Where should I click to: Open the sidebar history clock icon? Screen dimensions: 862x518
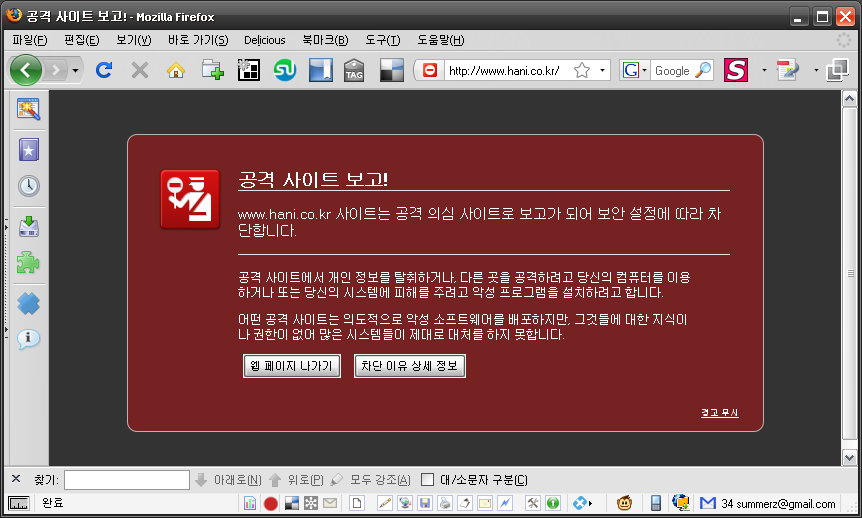[29, 186]
